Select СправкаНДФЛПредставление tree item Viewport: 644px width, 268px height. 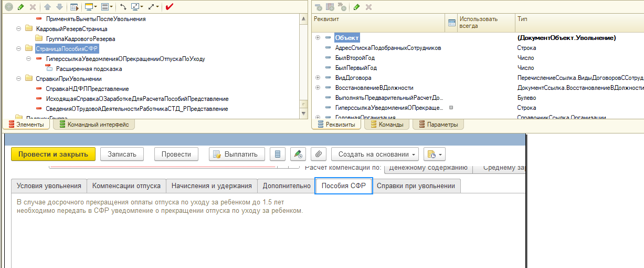point(87,88)
